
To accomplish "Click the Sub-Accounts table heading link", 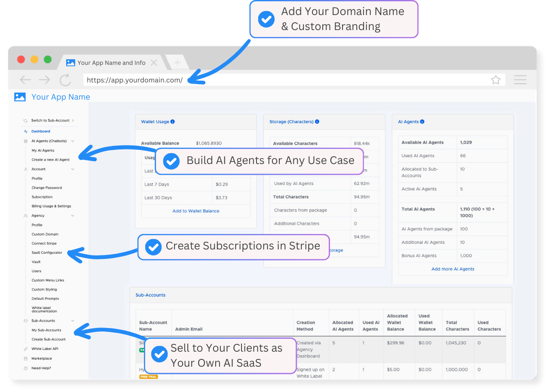I will 150,295.
